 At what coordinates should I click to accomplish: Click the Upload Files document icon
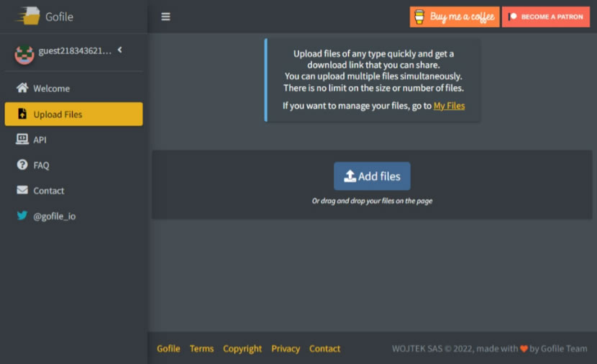point(22,114)
